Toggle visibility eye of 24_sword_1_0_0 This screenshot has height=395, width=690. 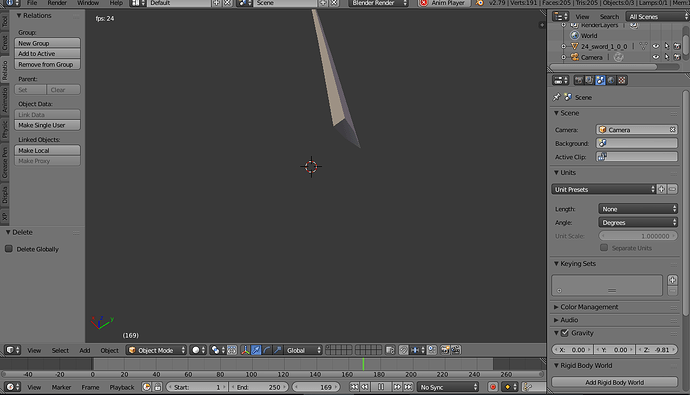[x=656, y=46]
